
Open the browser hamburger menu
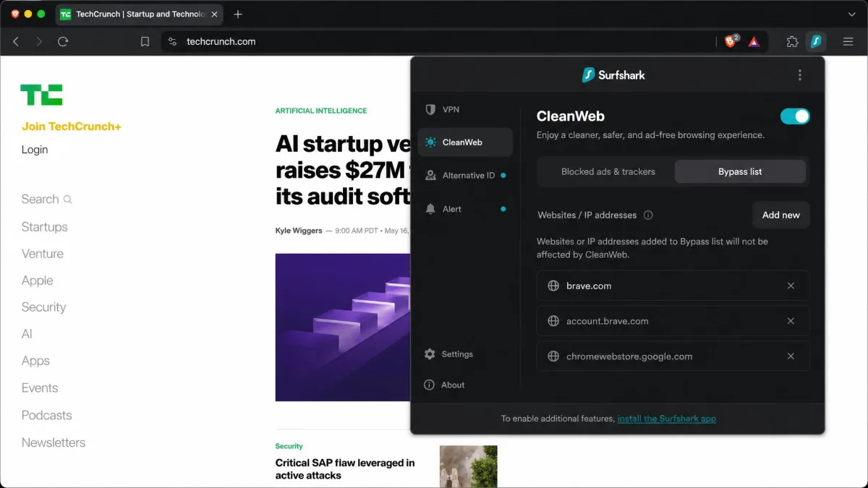848,42
